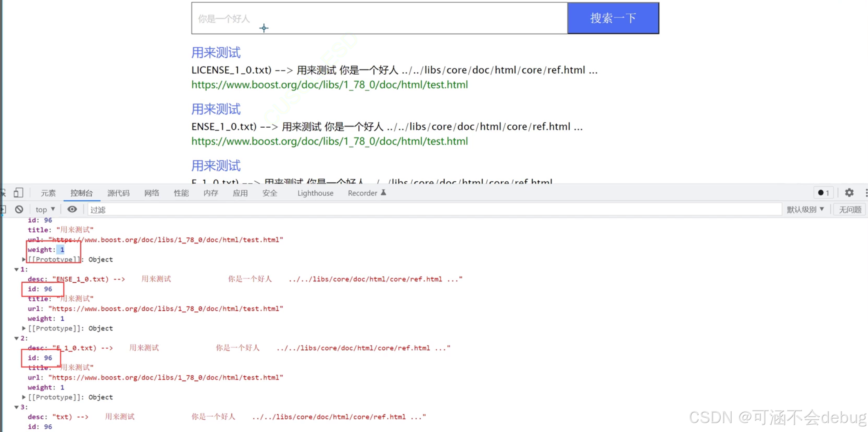This screenshot has width=868, height=432.
Task: Open the top execution context dropdown
Action: (45, 209)
